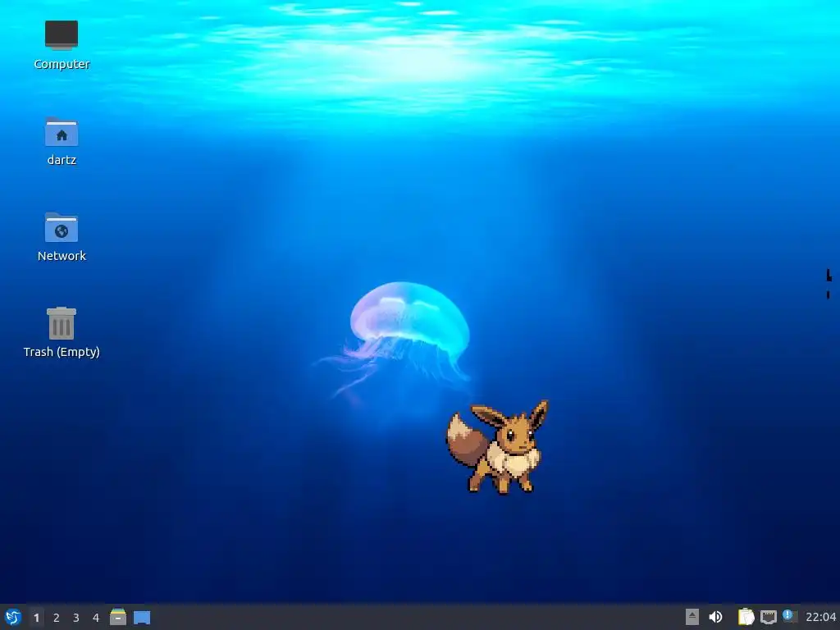Switch to workspace 1 in the pager
This screenshot has height=630, width=840.
coord(36,618)
